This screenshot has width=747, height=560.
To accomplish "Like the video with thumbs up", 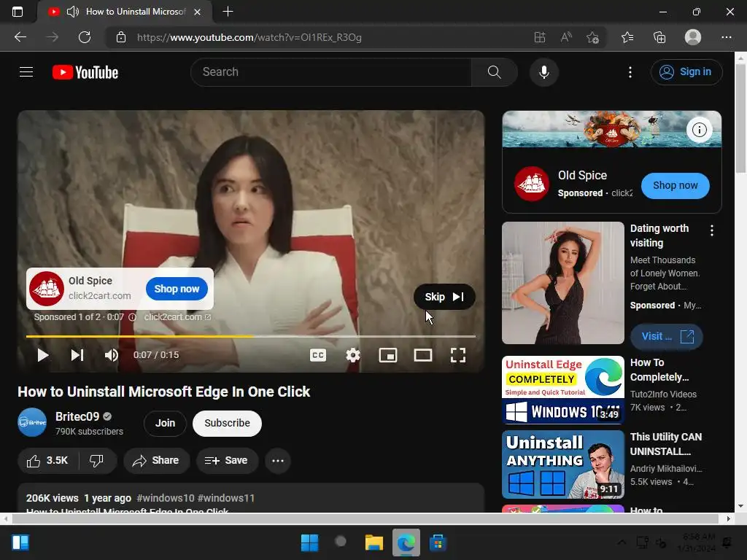I will [x=47, y=461].
